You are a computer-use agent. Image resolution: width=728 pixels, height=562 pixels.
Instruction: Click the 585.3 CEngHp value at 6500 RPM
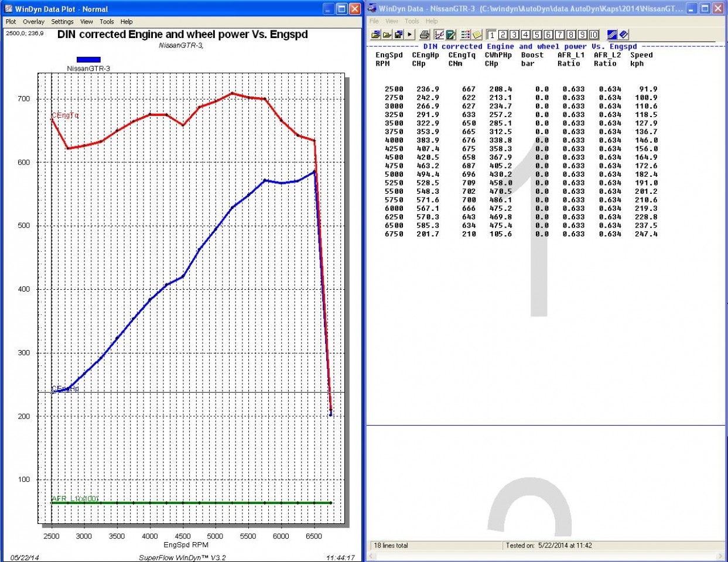coord(428,225)
